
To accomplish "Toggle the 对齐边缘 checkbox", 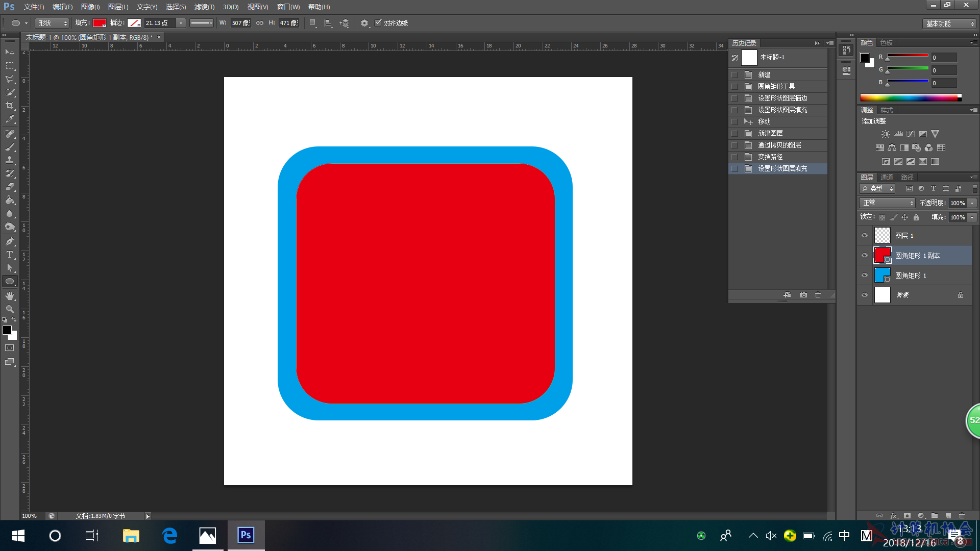I will pyautogui.click(x=378, y=23).
